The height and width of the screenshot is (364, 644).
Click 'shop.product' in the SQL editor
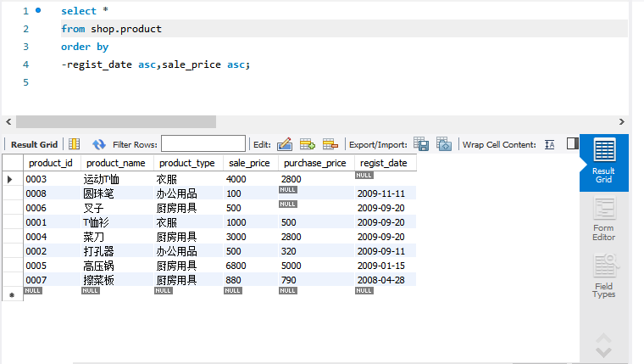[x=126, y=29]
